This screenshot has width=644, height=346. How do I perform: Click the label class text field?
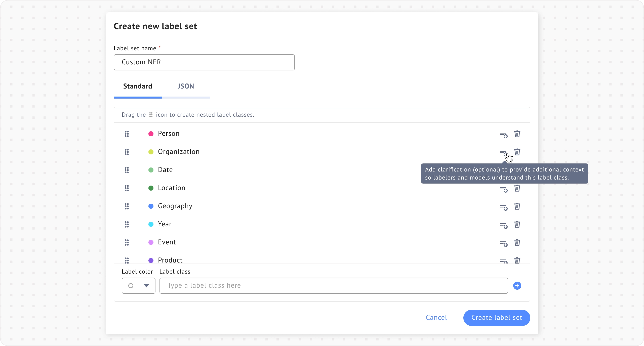(334, 286)
